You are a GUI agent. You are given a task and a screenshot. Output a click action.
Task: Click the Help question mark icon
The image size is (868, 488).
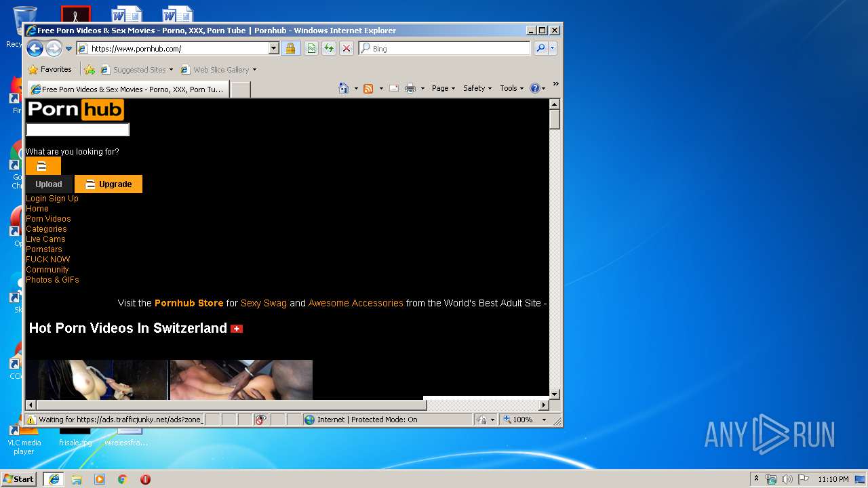coord(534,88)
